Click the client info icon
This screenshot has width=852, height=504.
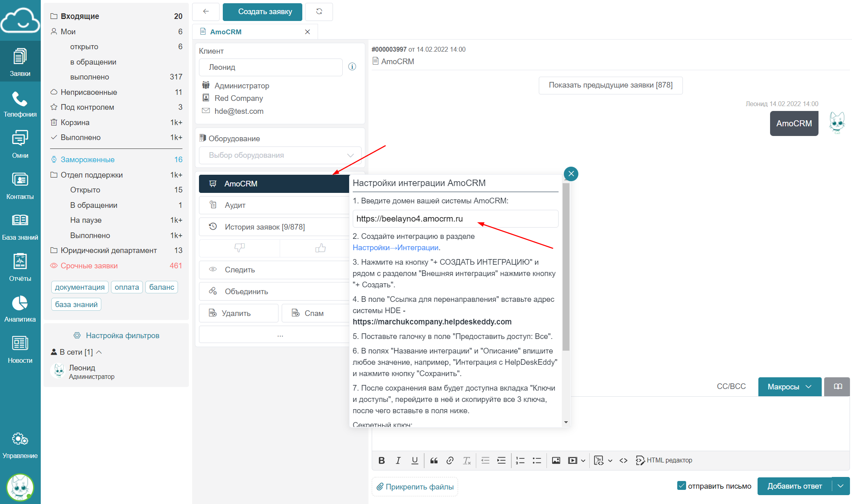[x=352, y=67]
